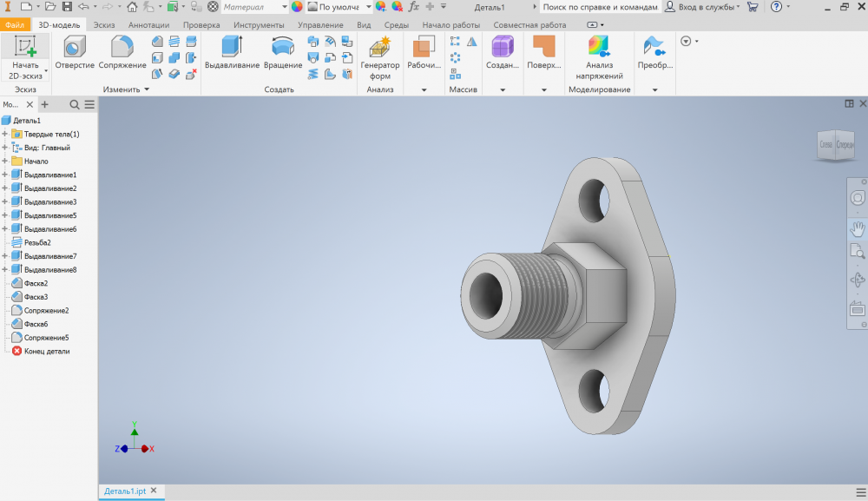
Task: Click the ViewCube in the viewport
Action: click(835, 145)
